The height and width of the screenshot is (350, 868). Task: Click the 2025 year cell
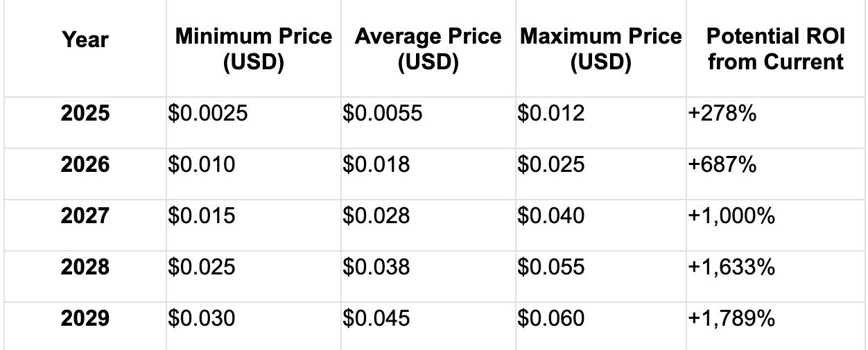[x=85, y=114]
